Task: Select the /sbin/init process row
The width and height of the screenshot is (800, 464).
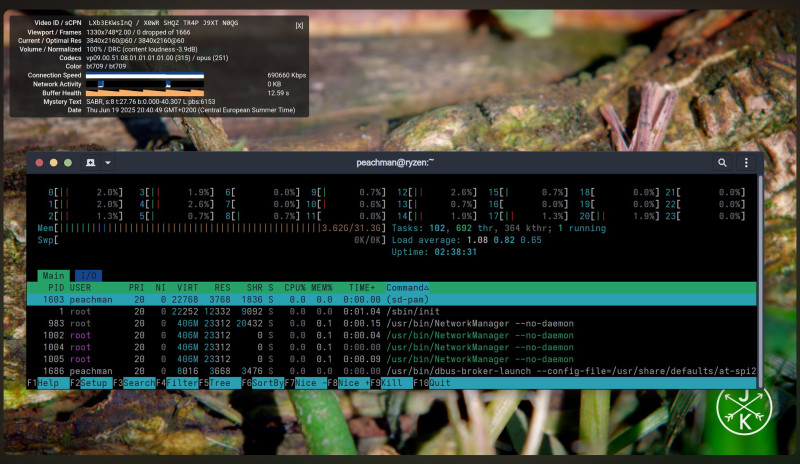Action: click(392, 311)
